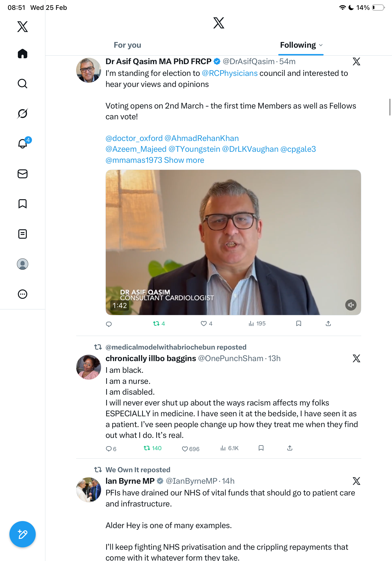Open the More options circle menu
The width and height of the screenshot is (392, 561).
(23, 294)
